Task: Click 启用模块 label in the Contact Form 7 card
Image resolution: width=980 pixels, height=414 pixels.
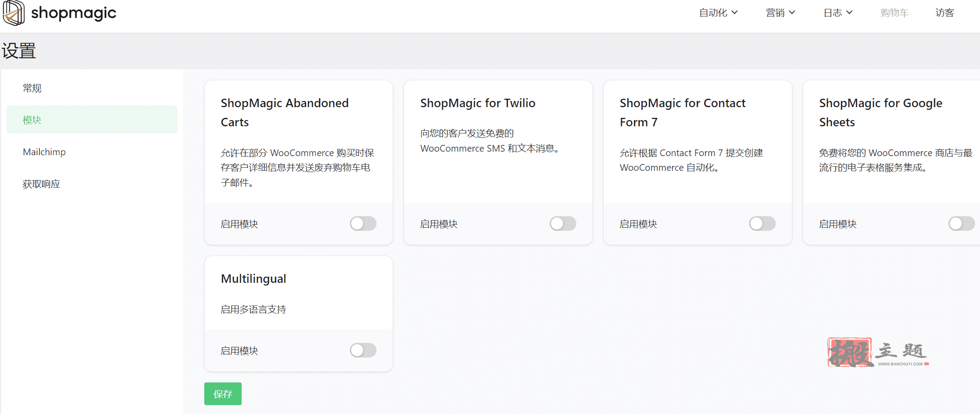Action: coord(638,224)
